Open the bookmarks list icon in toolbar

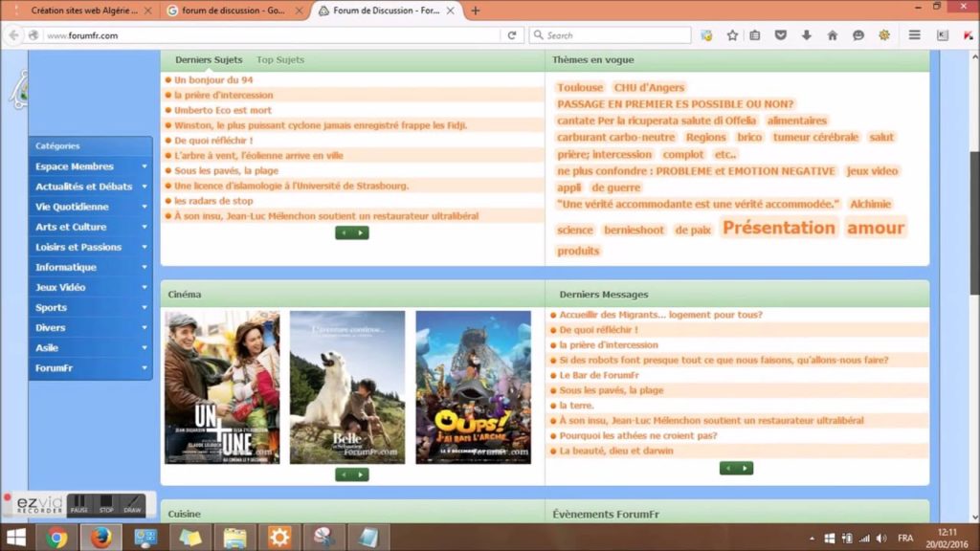point(755,35)
